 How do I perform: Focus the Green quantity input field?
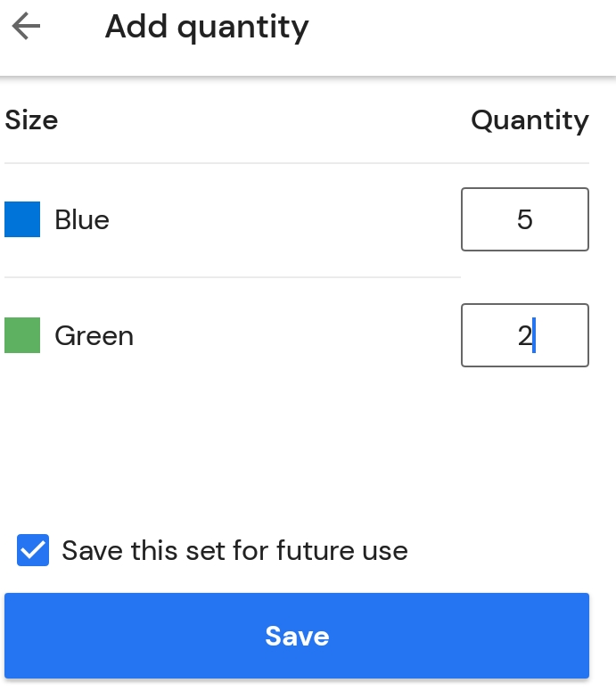coord(524,335)
